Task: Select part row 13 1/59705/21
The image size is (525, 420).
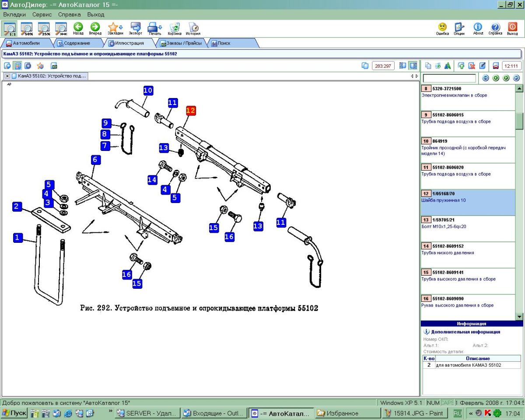Action: pos(468,228)
